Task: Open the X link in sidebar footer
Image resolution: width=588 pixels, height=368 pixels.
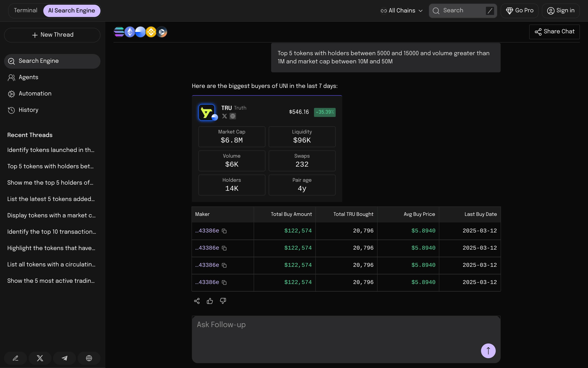Action: [40, 358]
